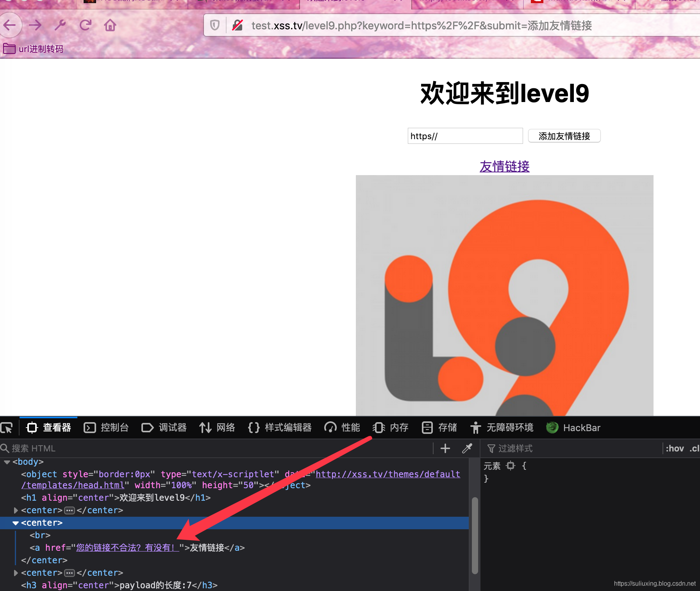Switch to the 无障碍环境 accessibility tab
700x591 pixels.
(x=502, y=428)
